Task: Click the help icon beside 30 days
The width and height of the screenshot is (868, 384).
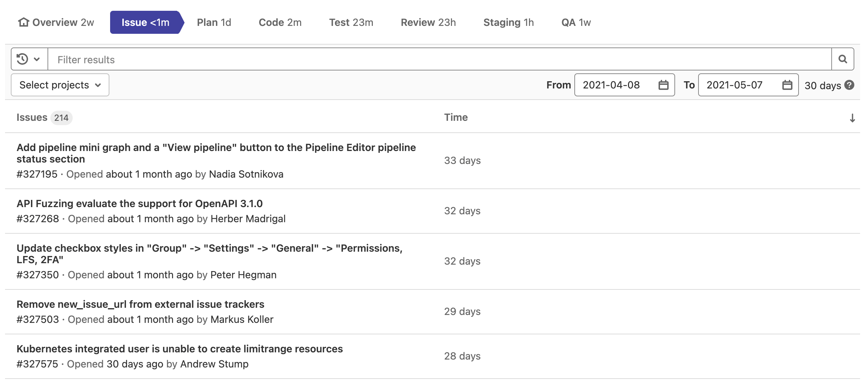Action: (x=849, y=85)
